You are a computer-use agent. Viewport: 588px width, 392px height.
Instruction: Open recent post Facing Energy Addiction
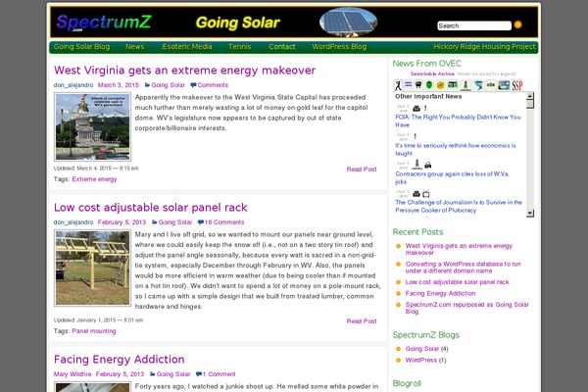[440, 293]
